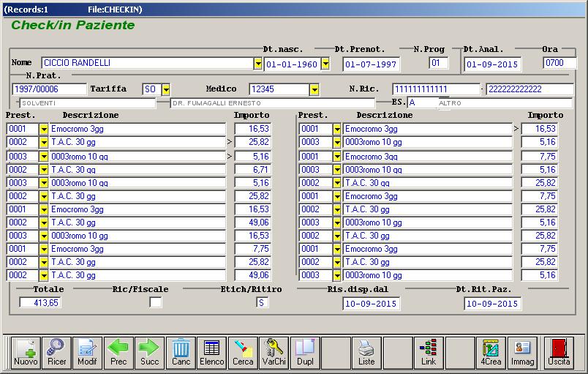Click the N.Ric. field 111111111111
This screenshot has height=374, width=588.
coord(436,89)
